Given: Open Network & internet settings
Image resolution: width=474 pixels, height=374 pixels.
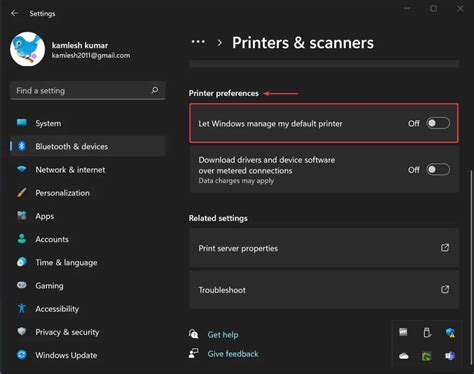Looking at the screenshot, I should [88, 169].
